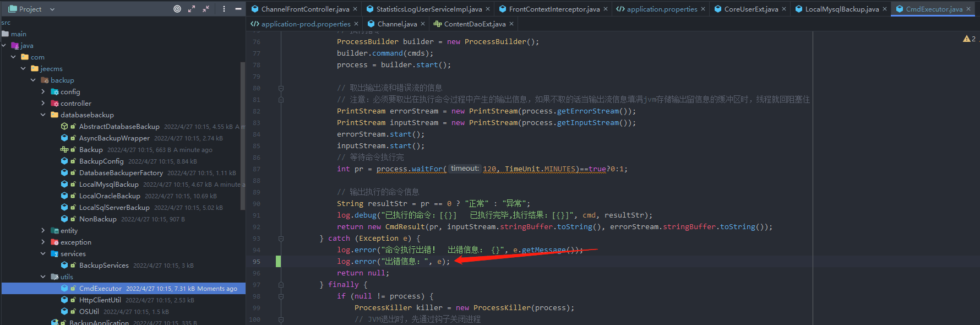Collapse the java source folder
The image size is (980, 325).
(4, 46)
